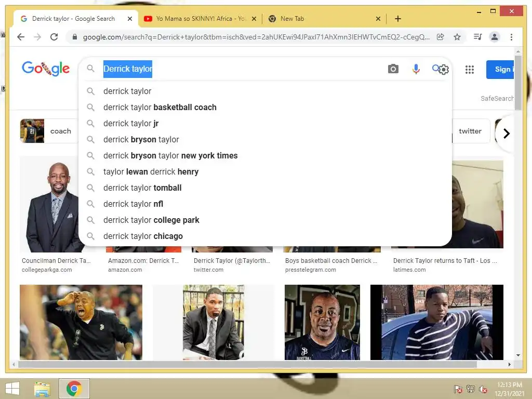Open a new browser tab
Screen dimensions: 532x399
[x=398, y=19]
